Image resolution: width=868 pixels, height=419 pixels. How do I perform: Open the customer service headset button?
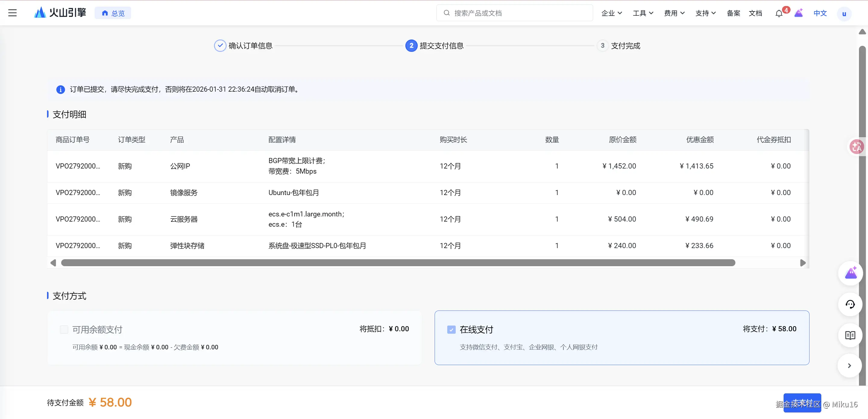coord(850,304)
